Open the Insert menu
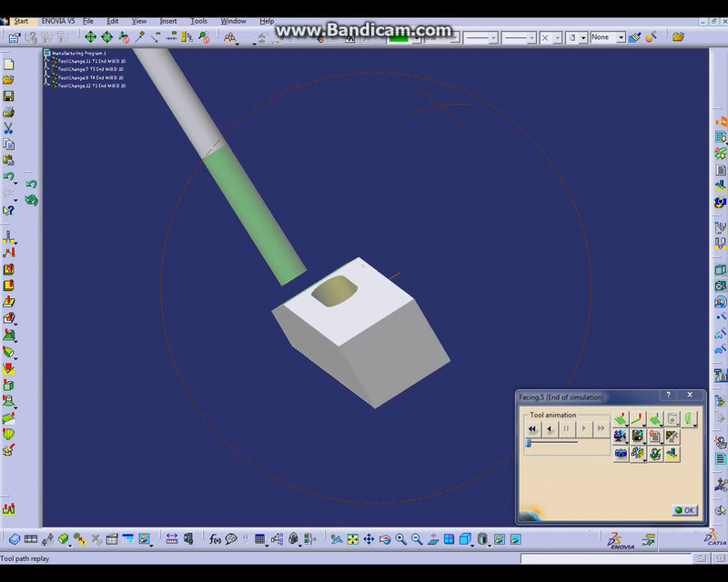Image resolution: width=728 pixels, height=582 pixels. coord(168,21)
